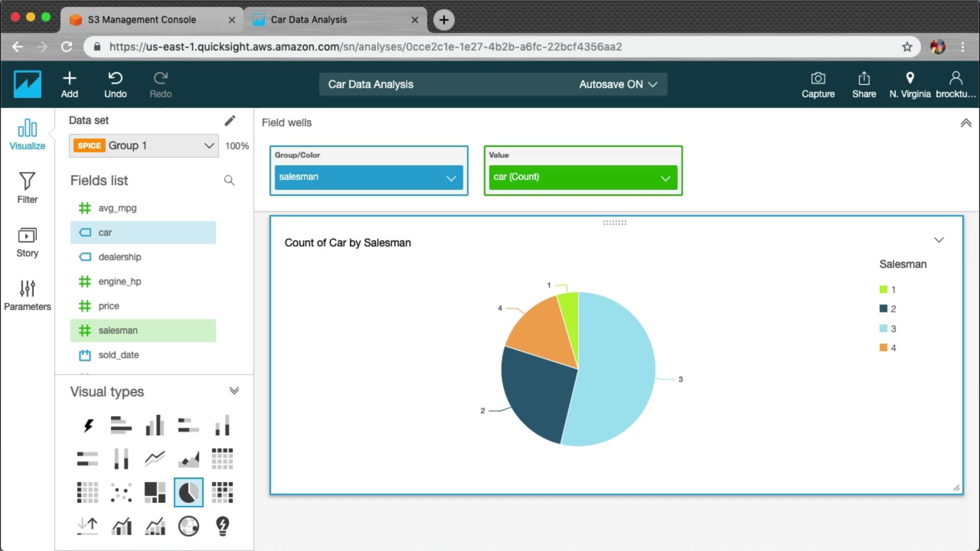Expand the salesman Group/Color field well menu
The width and height of the screenshot is (980, 551).
451,178
